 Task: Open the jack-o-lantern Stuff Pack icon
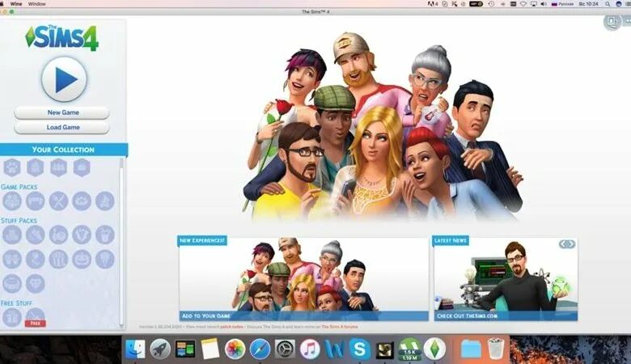click(x=82, y=260)
